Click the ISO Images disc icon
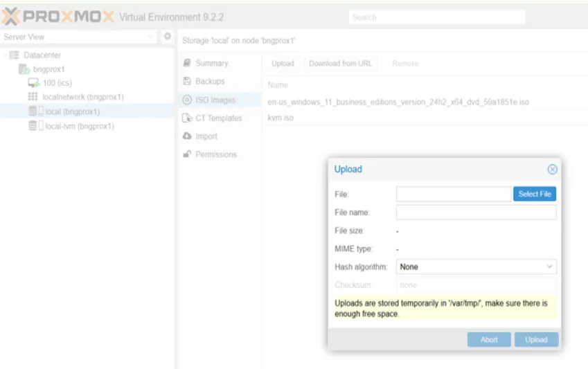Viewport: 588px width, 369px height. click(x=187, y=100)
